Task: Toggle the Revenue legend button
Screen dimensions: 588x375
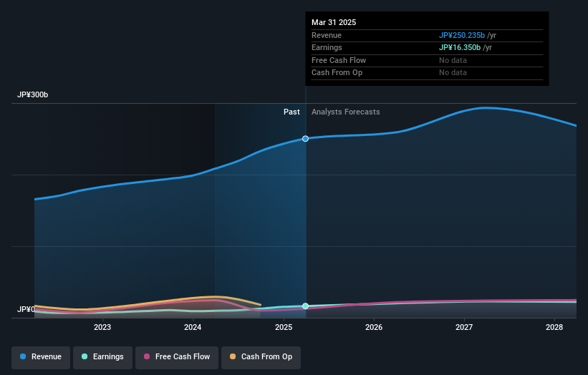Action: [x=41, y=357]
